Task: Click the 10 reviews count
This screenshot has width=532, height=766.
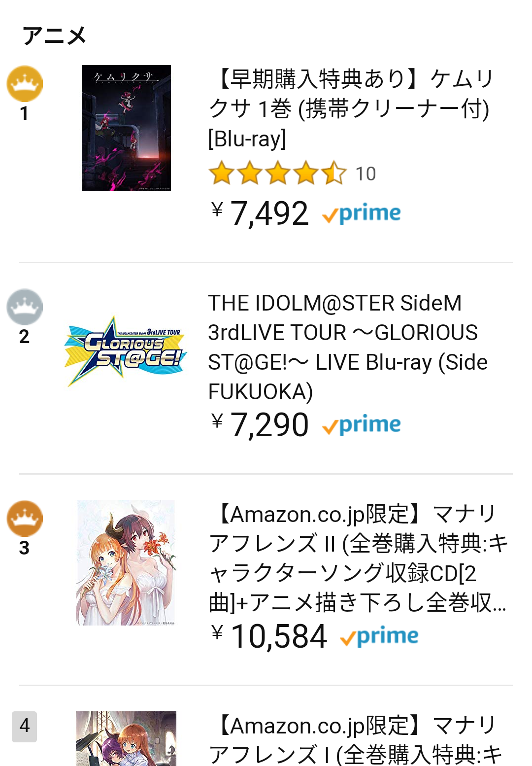Action: 366,174
